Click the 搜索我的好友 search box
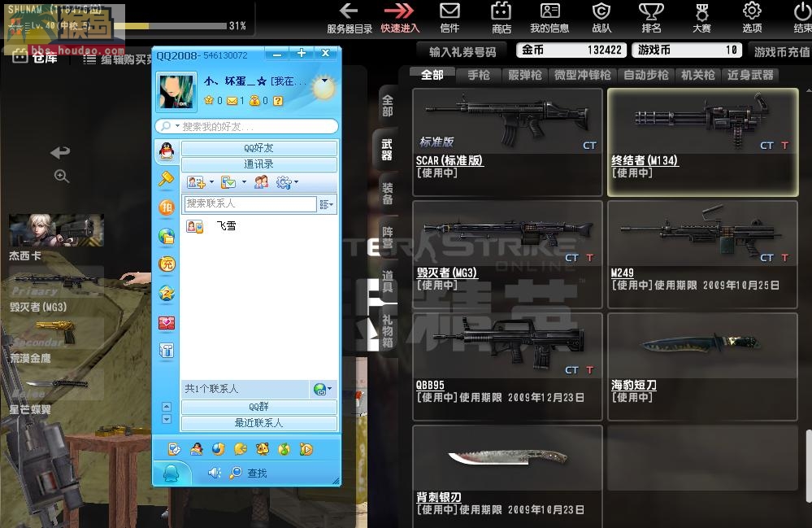 (246, 126)
